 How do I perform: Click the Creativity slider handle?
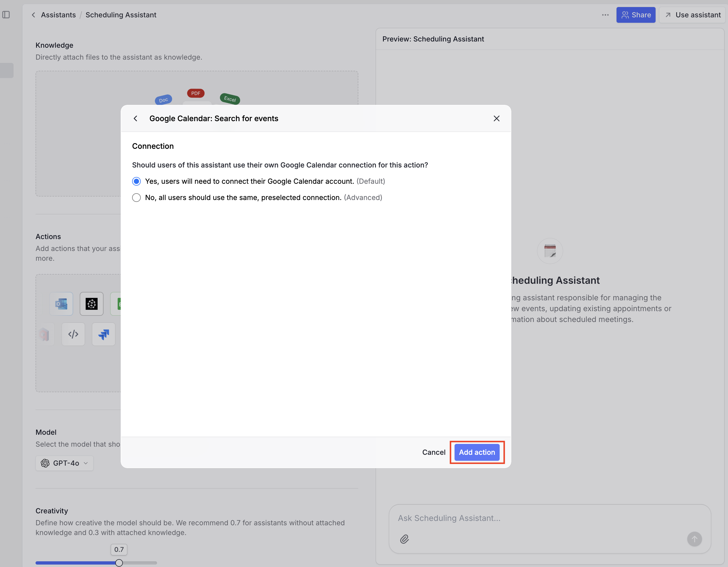[119, 563]
